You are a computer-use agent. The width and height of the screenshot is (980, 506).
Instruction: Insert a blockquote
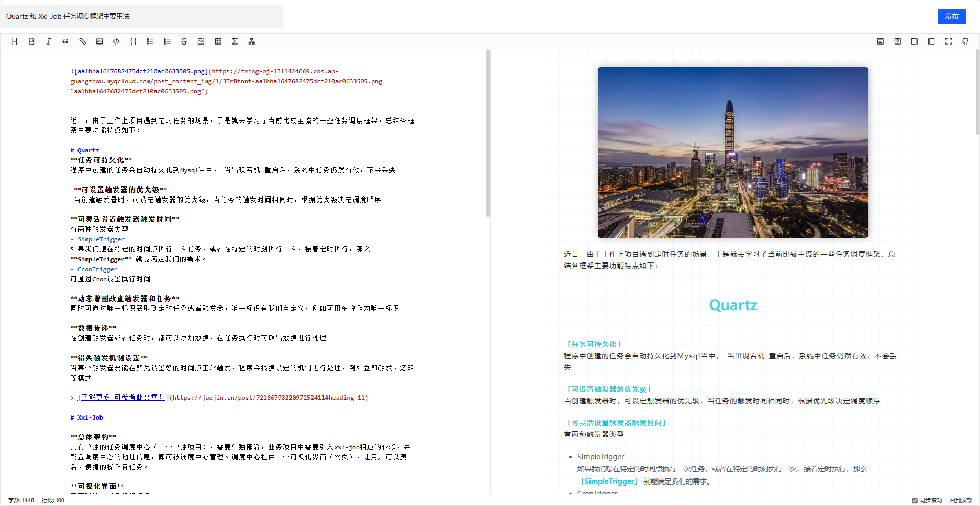[x=65, y=41]
